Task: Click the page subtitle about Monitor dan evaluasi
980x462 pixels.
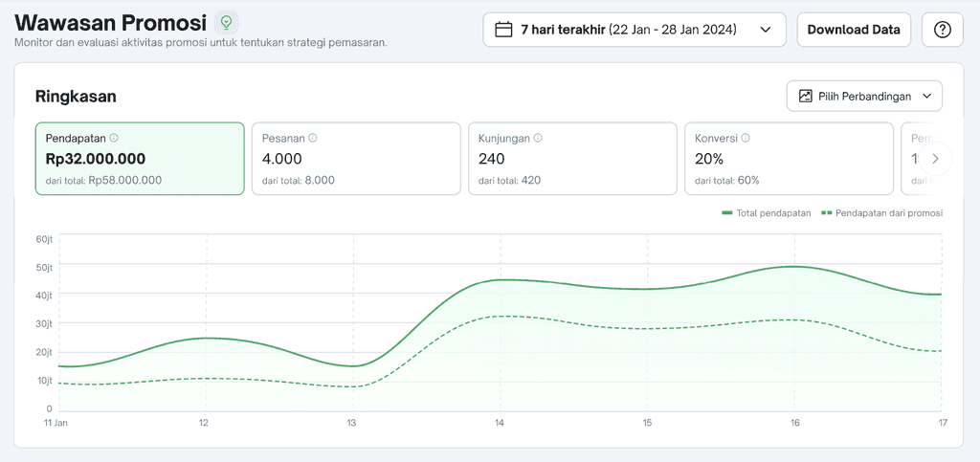Action: tap(201, 43)
